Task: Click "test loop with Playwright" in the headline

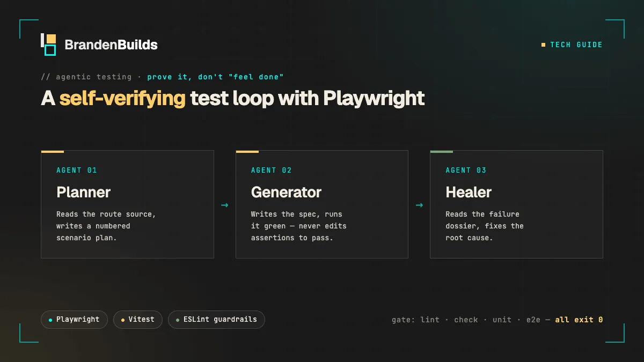Action: click(308, 99)
